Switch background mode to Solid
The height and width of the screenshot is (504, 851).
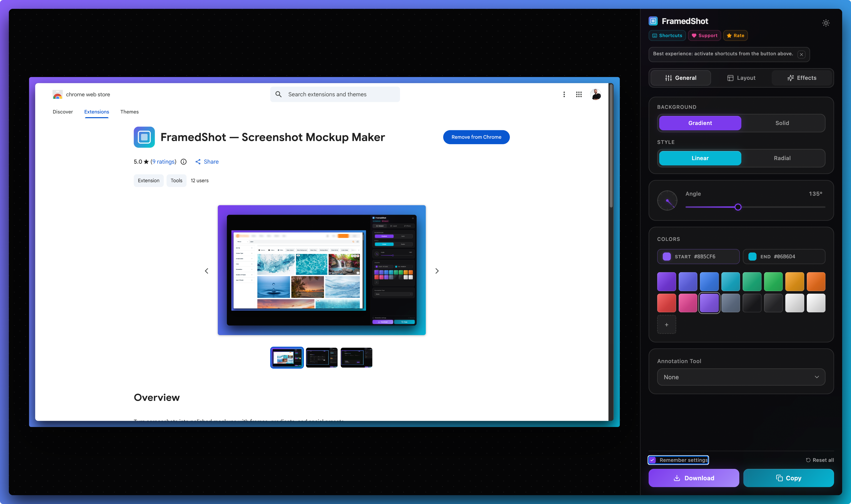pos(782,123)
